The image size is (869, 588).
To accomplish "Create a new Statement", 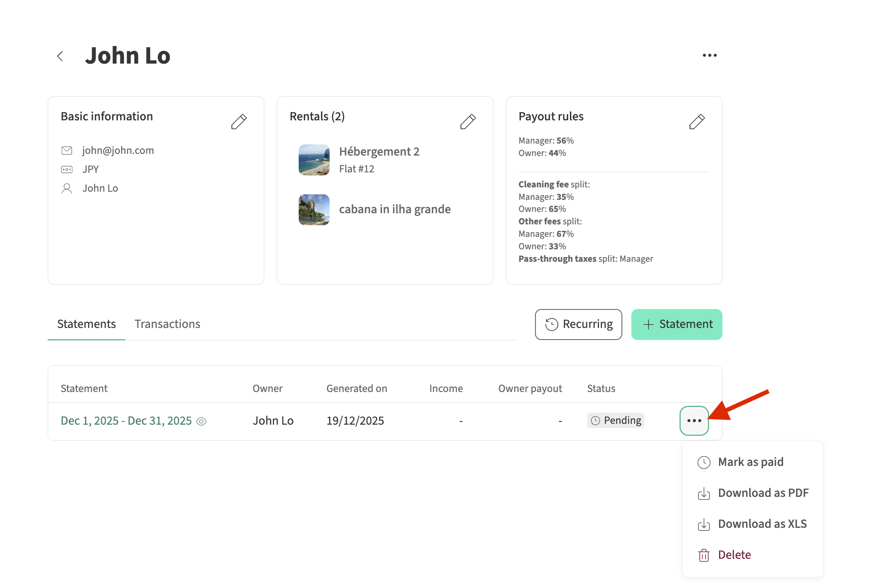I will pos(676,325).
